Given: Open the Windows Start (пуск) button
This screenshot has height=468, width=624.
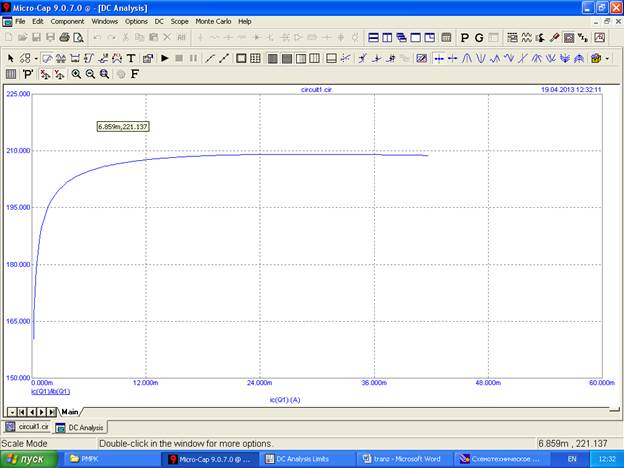Looking at the screenshot, I should pyautogui.click(x=29, y=459).
